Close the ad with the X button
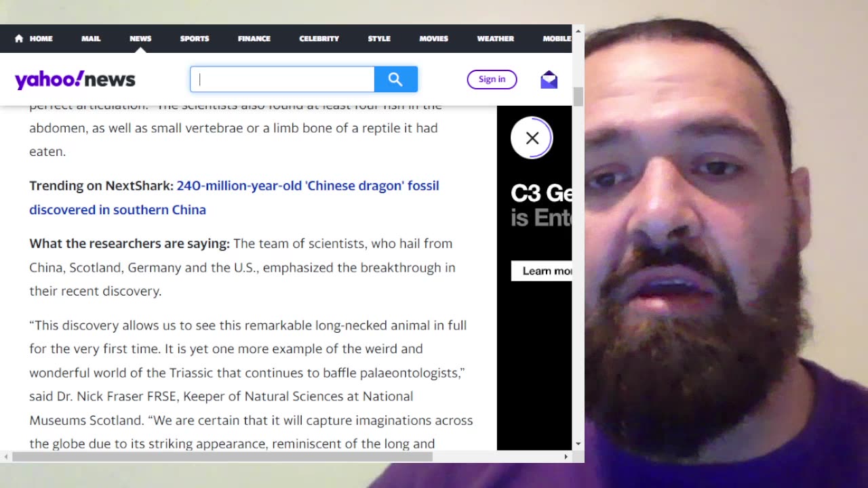 coord(532,138)
